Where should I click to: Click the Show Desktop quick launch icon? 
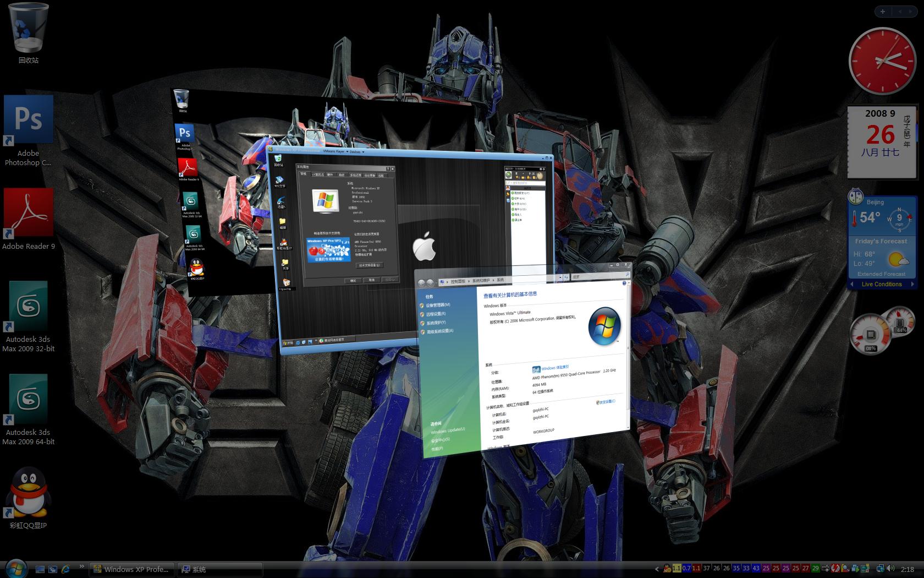(x=40, y=569)
